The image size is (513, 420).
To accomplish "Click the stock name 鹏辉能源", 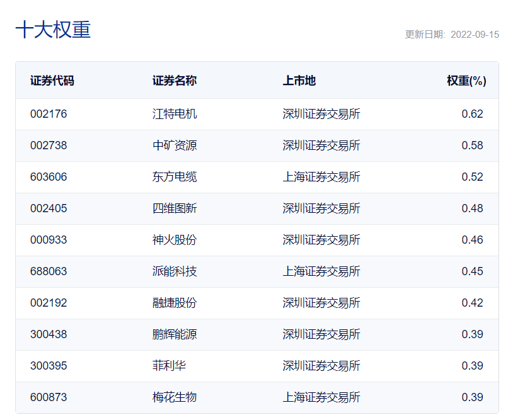I will tap(175, 334).
